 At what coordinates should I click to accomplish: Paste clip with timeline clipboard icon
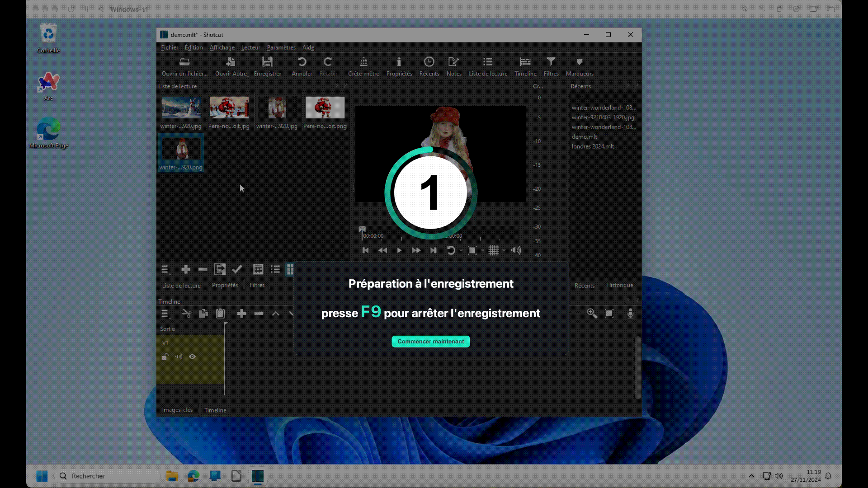(220, 314)
